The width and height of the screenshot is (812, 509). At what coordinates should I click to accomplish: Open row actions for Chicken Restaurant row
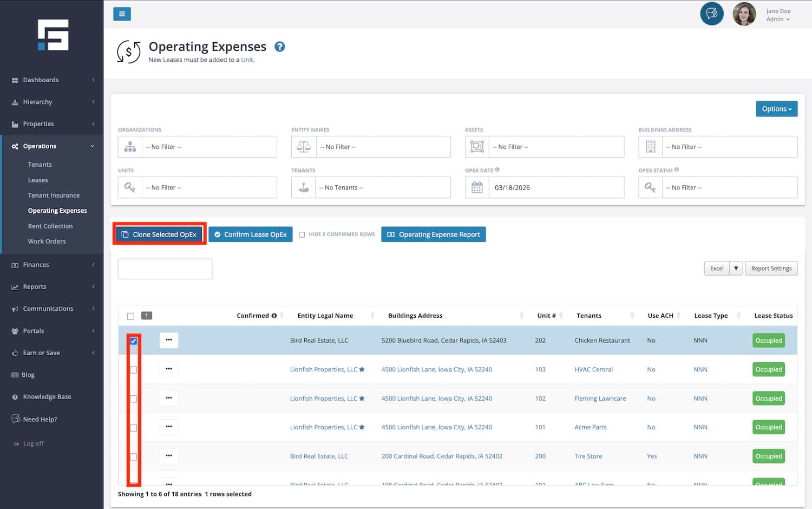pos(169,340)
